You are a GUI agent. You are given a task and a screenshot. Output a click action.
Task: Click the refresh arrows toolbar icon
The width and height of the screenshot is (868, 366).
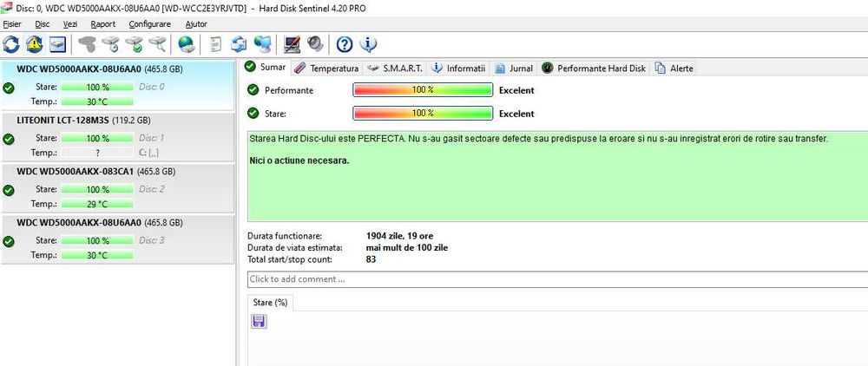point(11,44)
